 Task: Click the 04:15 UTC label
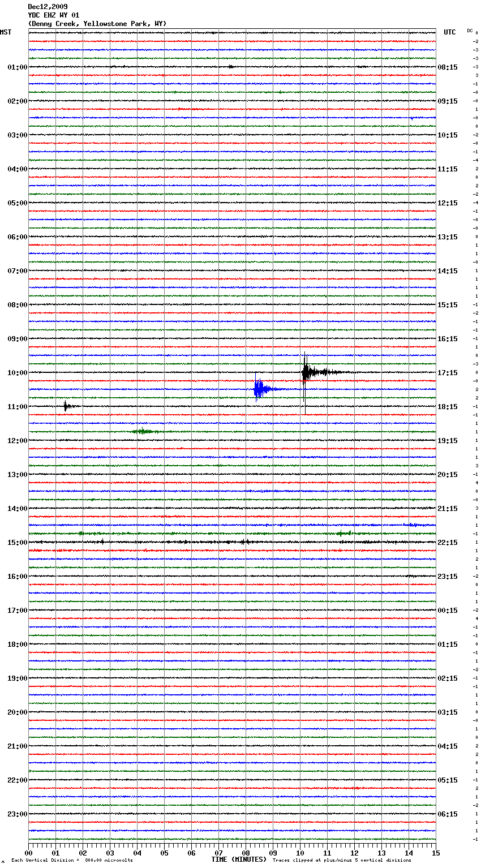(448, 746)
